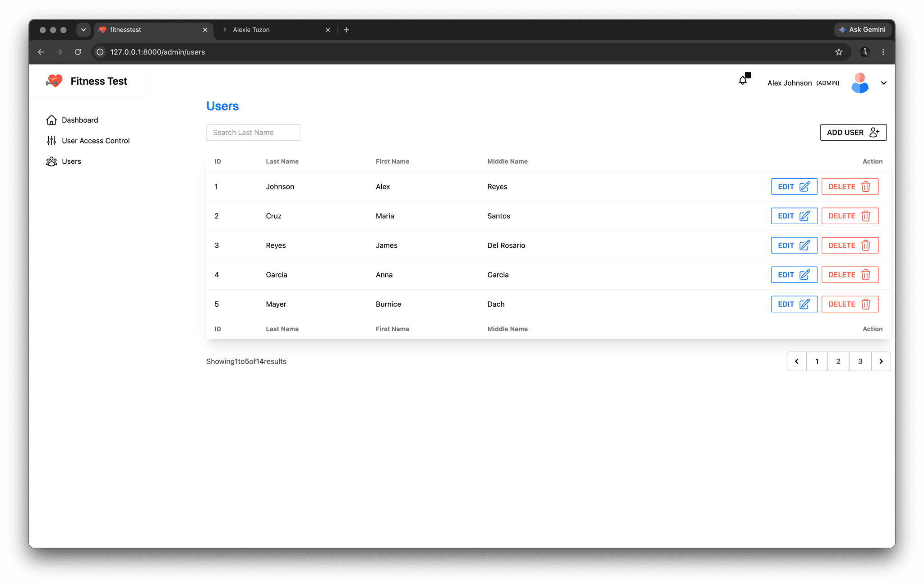Reload the page in the browser toolbar
This screenshot has height=586, width=924.
click(78, 52)
